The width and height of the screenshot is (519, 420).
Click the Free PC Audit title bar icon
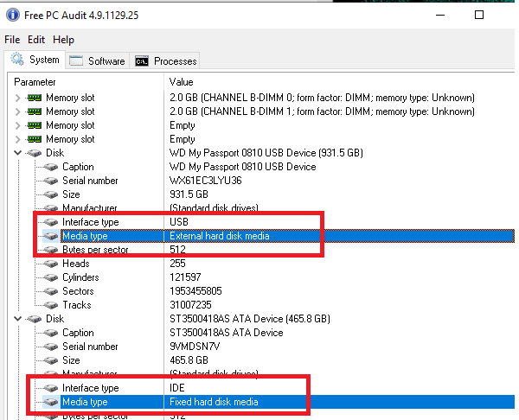coord(13,16)
